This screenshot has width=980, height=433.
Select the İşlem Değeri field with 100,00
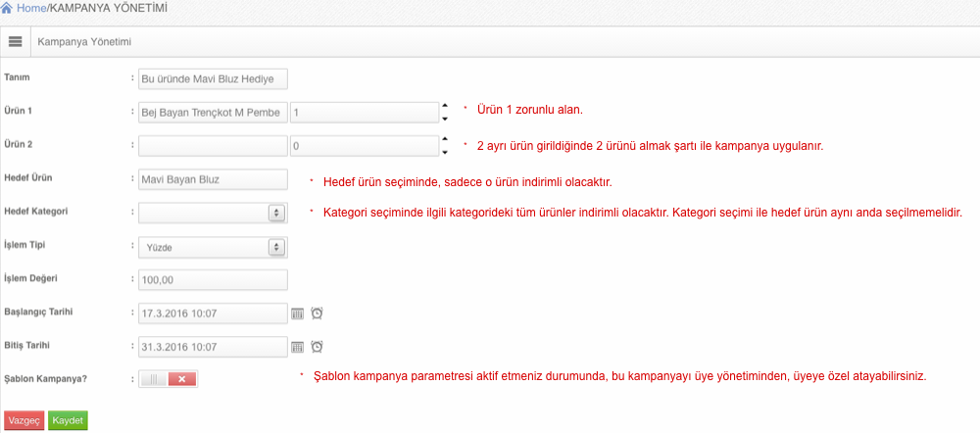213,280
